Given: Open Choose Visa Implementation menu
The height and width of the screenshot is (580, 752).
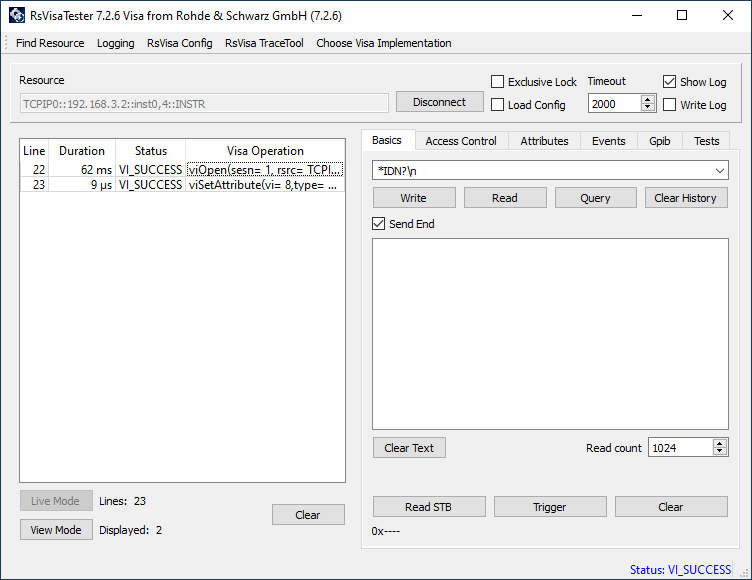Looking at the screenshot, I should [x=384, y=43].
